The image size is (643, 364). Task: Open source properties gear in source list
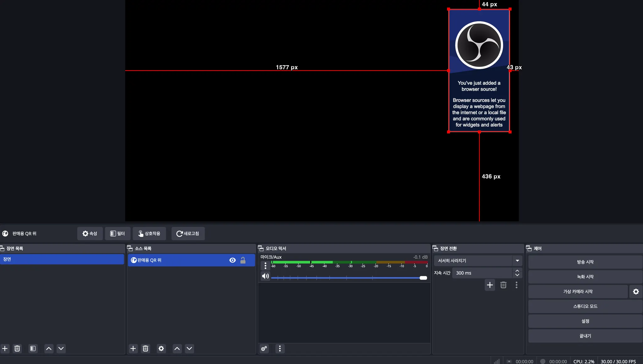point(161,348)
